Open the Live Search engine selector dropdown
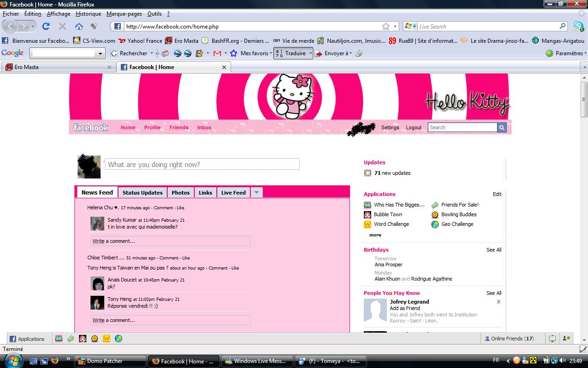Image resolution: width=588 pixels, height=368 pixels. pyautogui.click(x=414, y=26)
